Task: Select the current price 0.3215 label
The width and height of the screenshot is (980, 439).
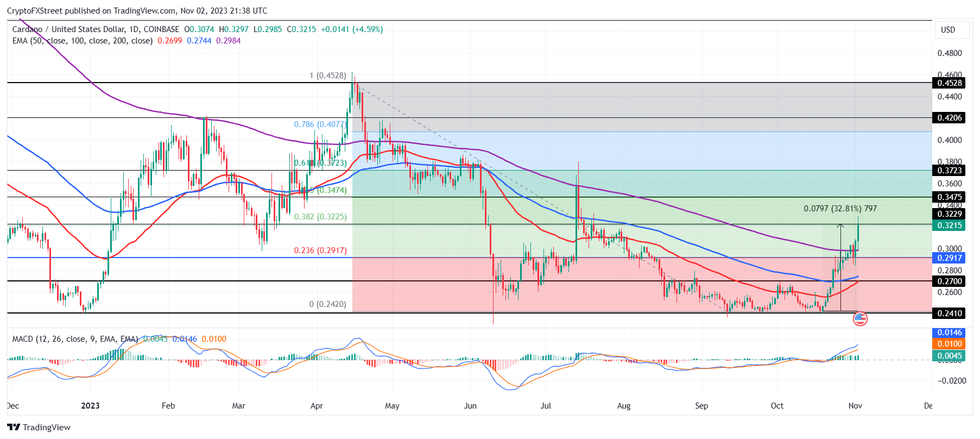Action: click(x=949, y=225)
